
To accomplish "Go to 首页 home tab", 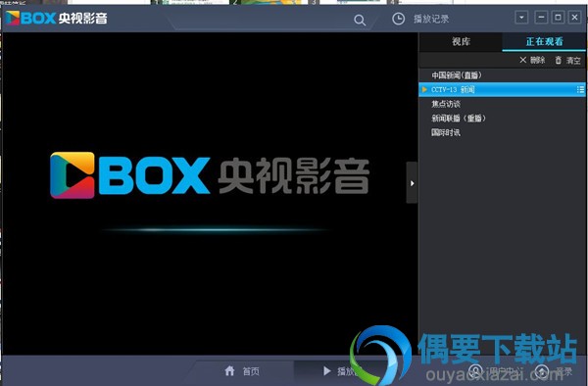I will click(242, 371).
